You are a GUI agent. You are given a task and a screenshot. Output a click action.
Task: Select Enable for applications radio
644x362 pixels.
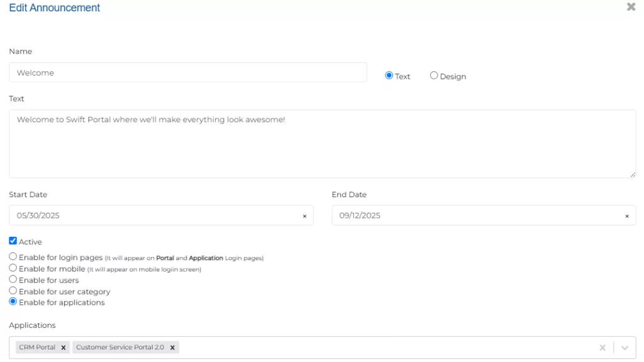click(x=13, y=302)
